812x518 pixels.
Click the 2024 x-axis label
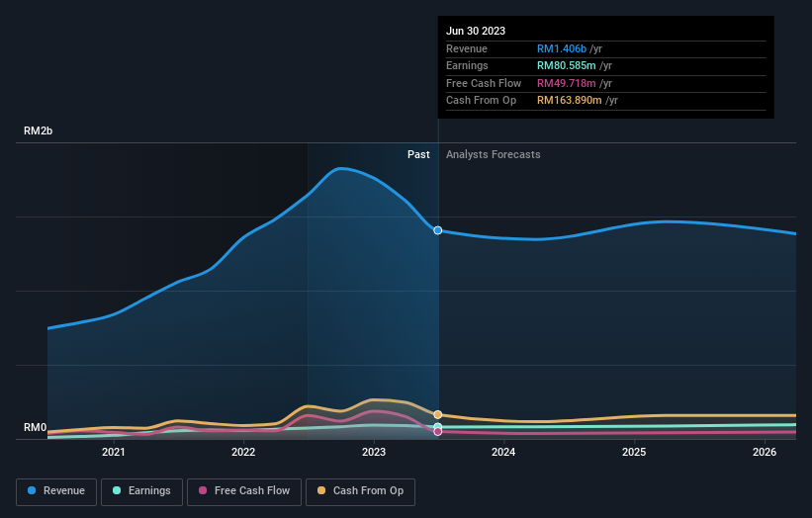pyautogui.click(x=503, y=452)
